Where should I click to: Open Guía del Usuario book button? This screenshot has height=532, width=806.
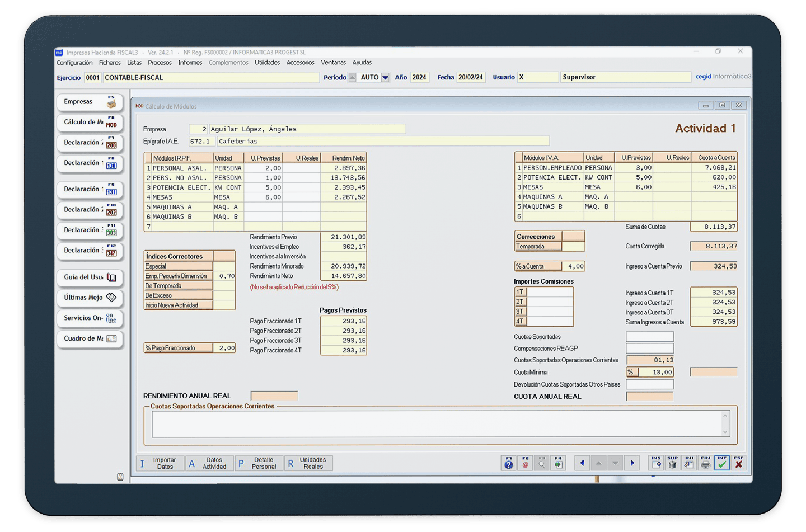[90, 277]
